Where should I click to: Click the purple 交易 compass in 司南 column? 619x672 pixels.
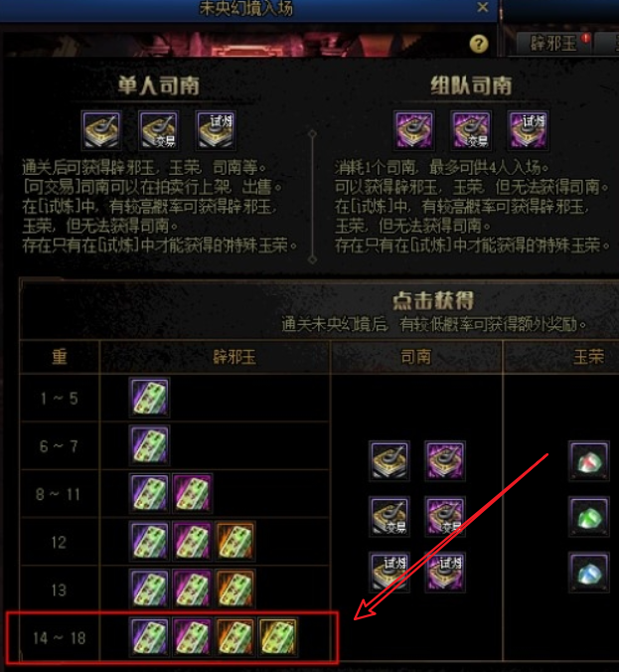[445, 517]
